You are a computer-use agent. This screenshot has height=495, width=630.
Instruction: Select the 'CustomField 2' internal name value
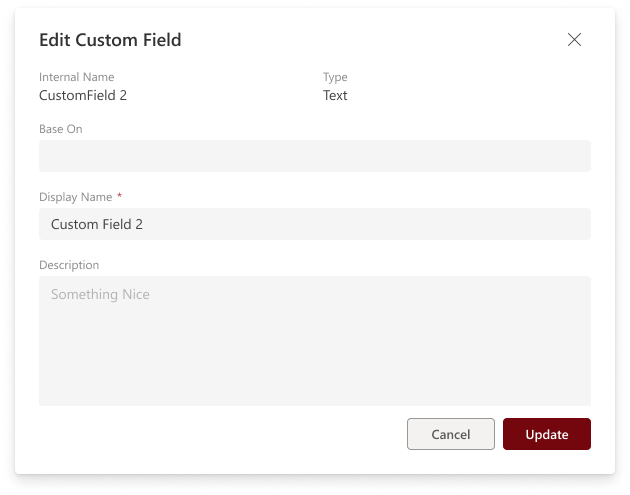pos(83,96)
